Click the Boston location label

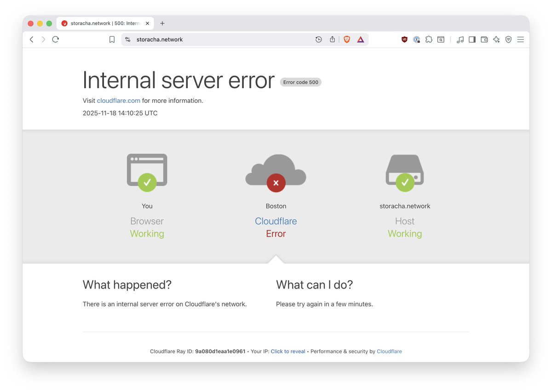point(276,206)
